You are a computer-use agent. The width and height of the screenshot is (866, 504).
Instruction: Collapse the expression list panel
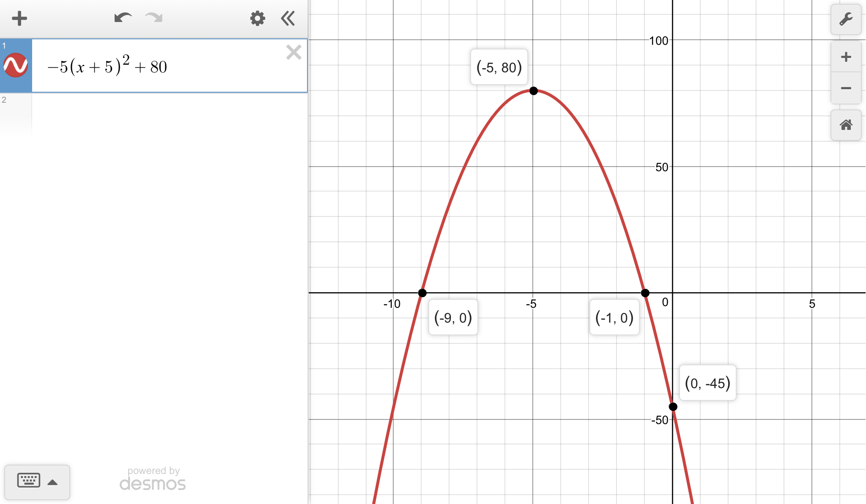[x=288, y=19]
